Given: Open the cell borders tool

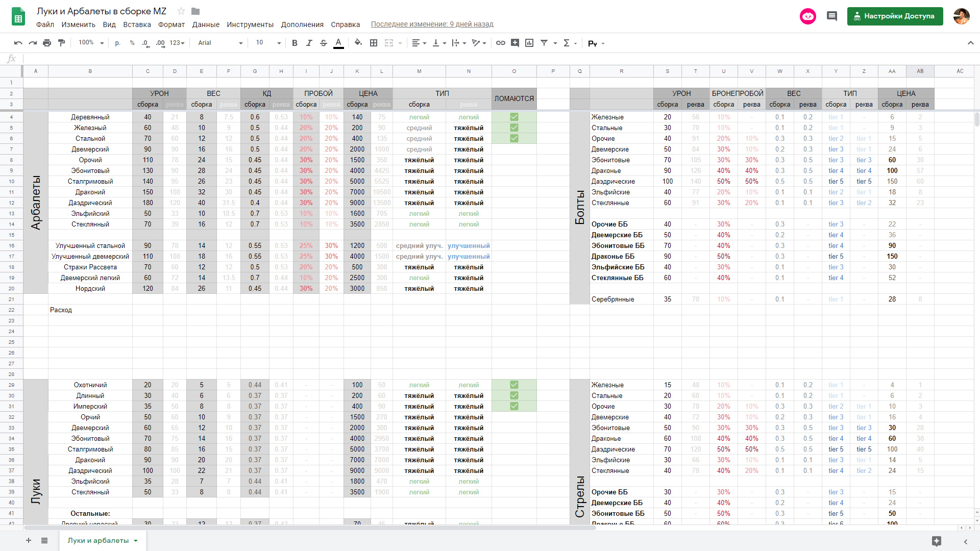Looking at the screenshot, I should click(374, 43).
